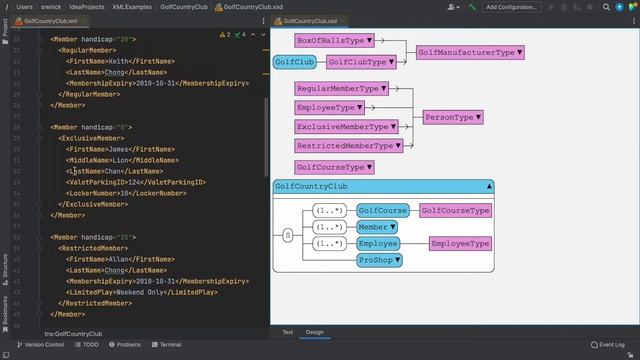This screenshot has width=640, height=360.
Task: Switch to the Text view tab
Action: click(x=288, y=332)
